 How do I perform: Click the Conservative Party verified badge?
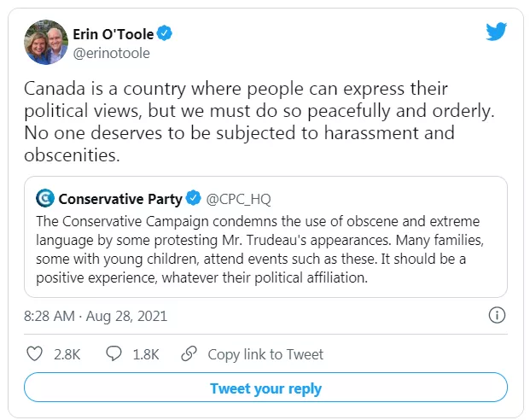point(194,198)
